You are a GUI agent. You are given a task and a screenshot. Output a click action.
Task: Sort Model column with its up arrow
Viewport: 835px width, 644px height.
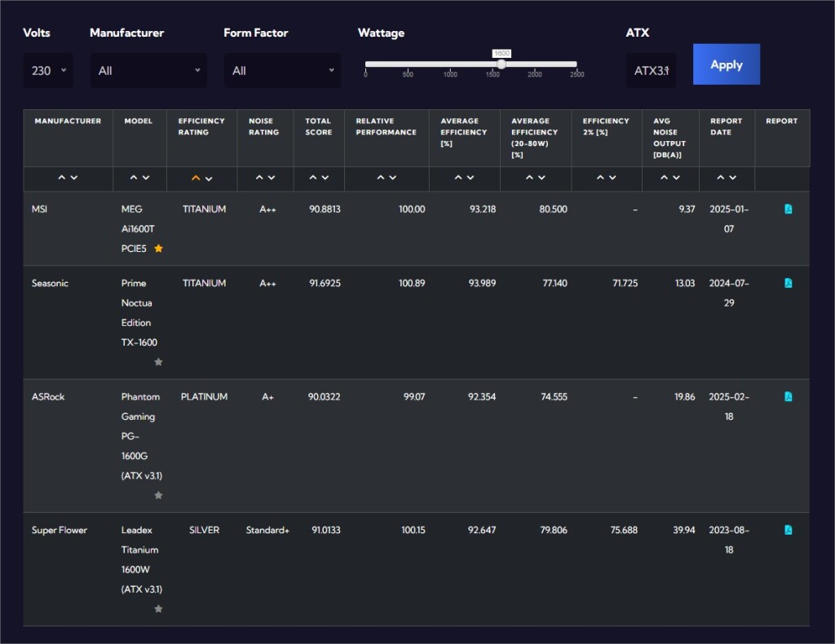click(x=134, y=178)
